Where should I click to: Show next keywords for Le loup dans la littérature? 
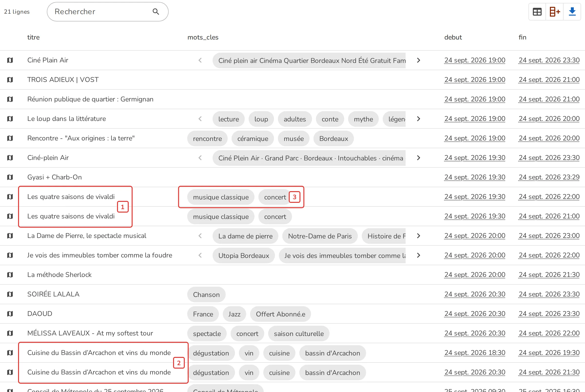[x=419, y=119]
